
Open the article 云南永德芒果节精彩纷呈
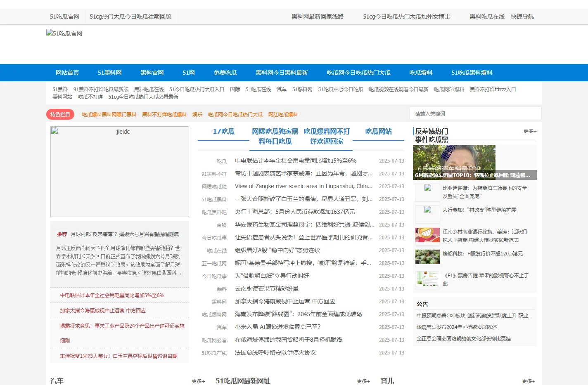tap(267, 289)
